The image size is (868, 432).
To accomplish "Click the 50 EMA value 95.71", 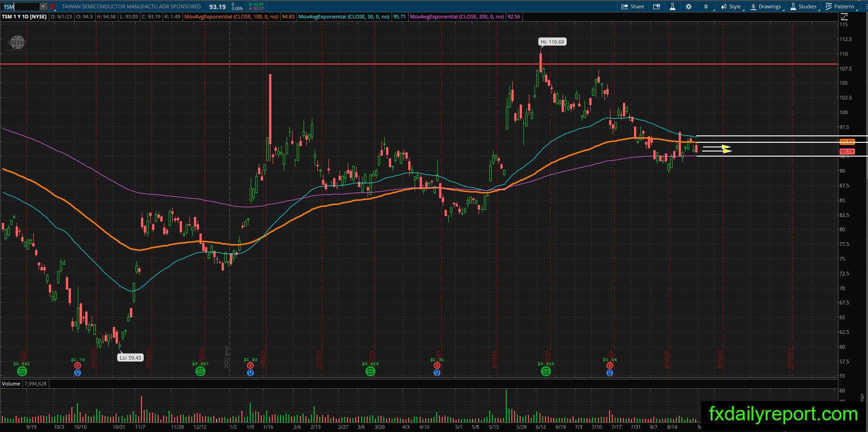I will [x=399, y=17].
